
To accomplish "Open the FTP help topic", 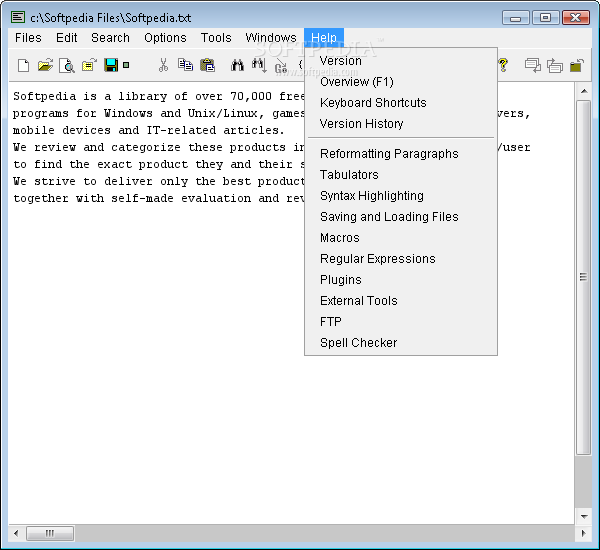I will click(x=401, y=322).
